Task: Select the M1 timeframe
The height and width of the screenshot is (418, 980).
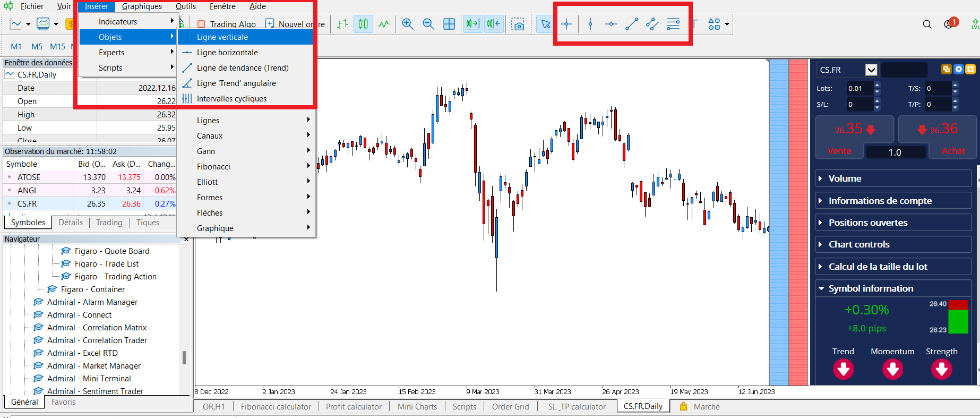Action: point(16,47)
